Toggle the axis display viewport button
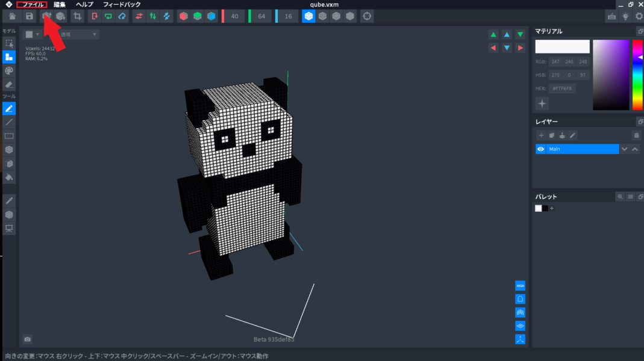This screenshot has width=644, height=361. [x=520, y=339]
